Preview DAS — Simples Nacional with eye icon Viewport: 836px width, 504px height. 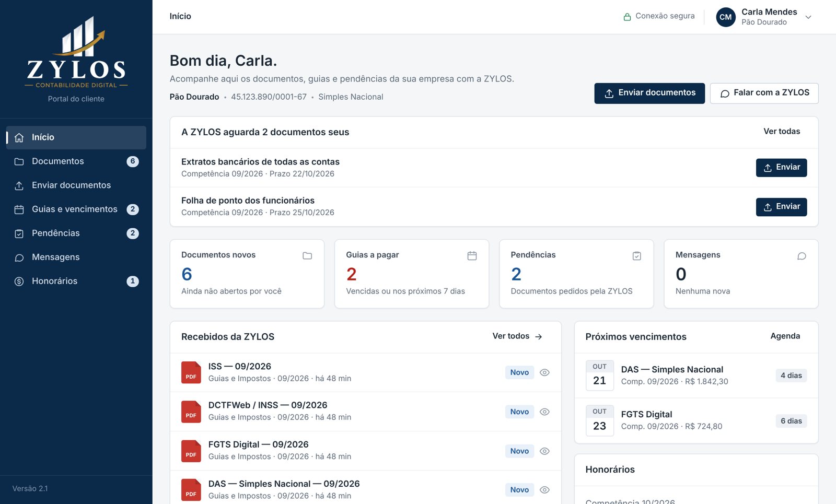point(544,490)
